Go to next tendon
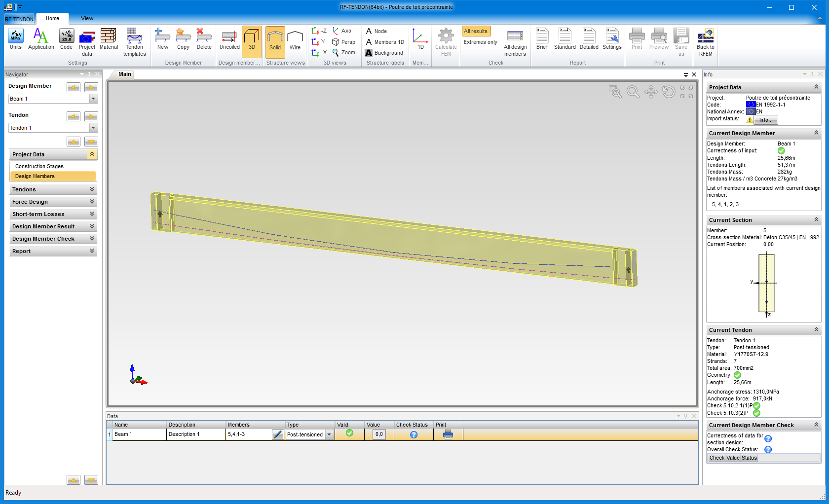 pos(91,116)
